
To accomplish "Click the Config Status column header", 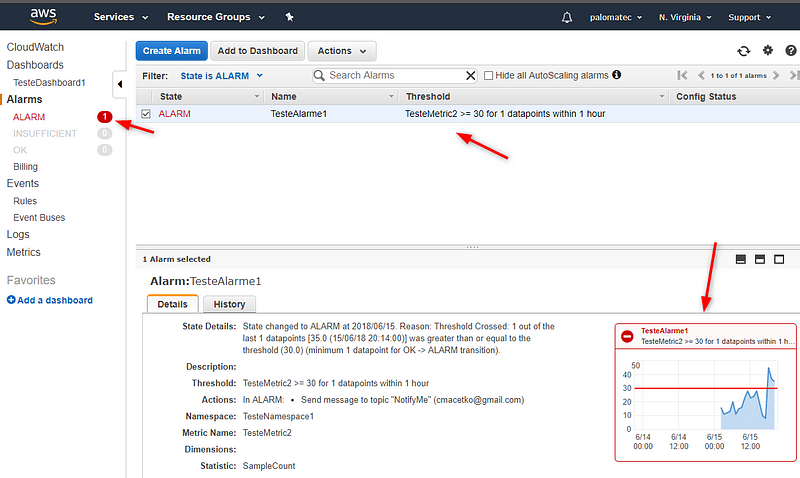I will (706, 96).
